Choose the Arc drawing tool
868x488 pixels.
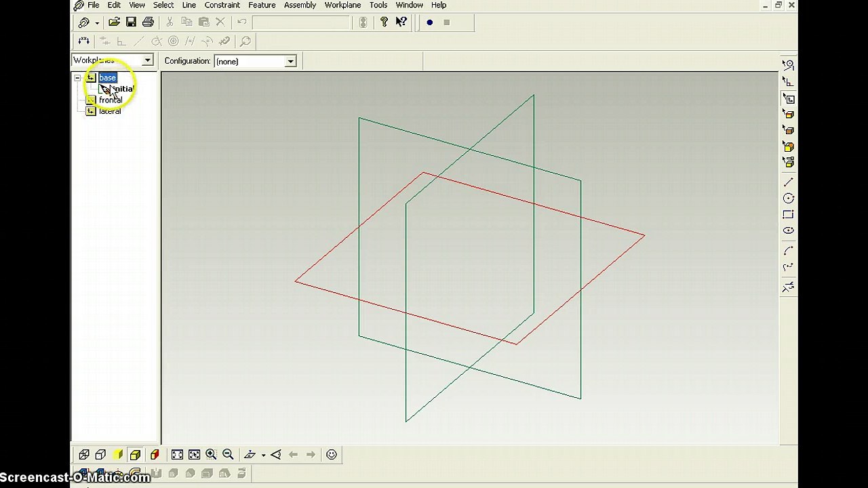point(788,251)
